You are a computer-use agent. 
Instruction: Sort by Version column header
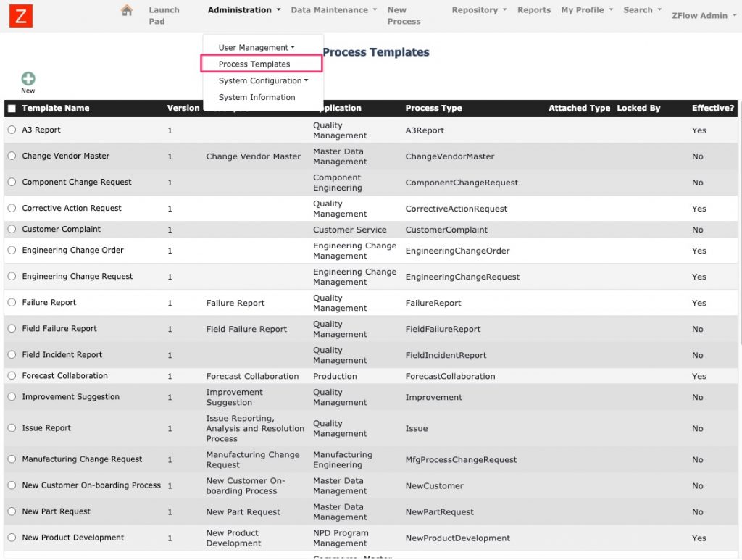click(183, 109)
